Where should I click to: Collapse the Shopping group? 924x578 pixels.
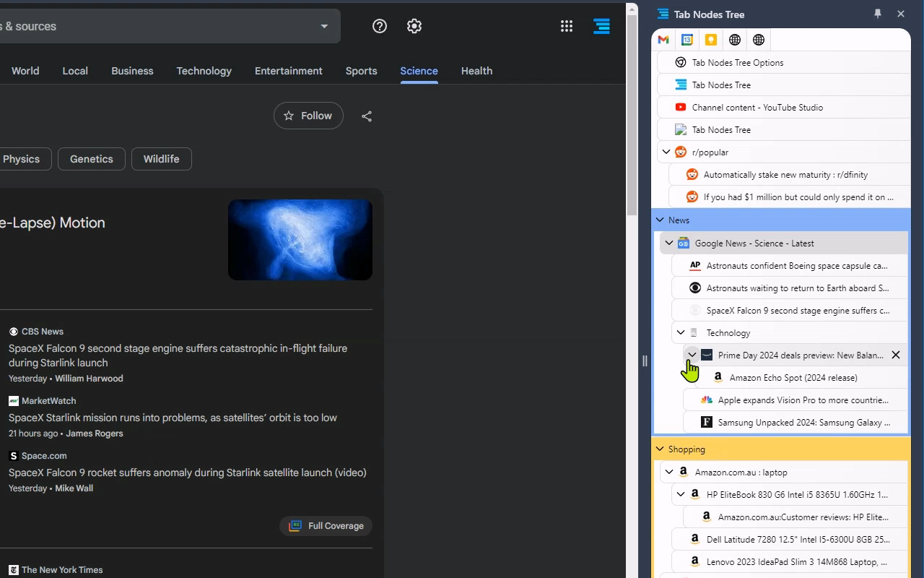[659, 449]
